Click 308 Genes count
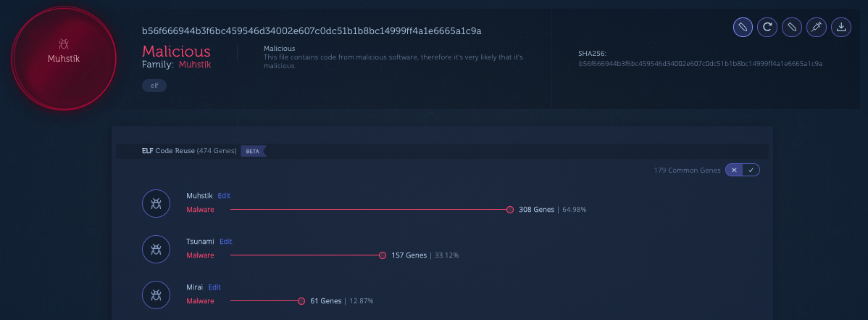 [x=536, y=210]
